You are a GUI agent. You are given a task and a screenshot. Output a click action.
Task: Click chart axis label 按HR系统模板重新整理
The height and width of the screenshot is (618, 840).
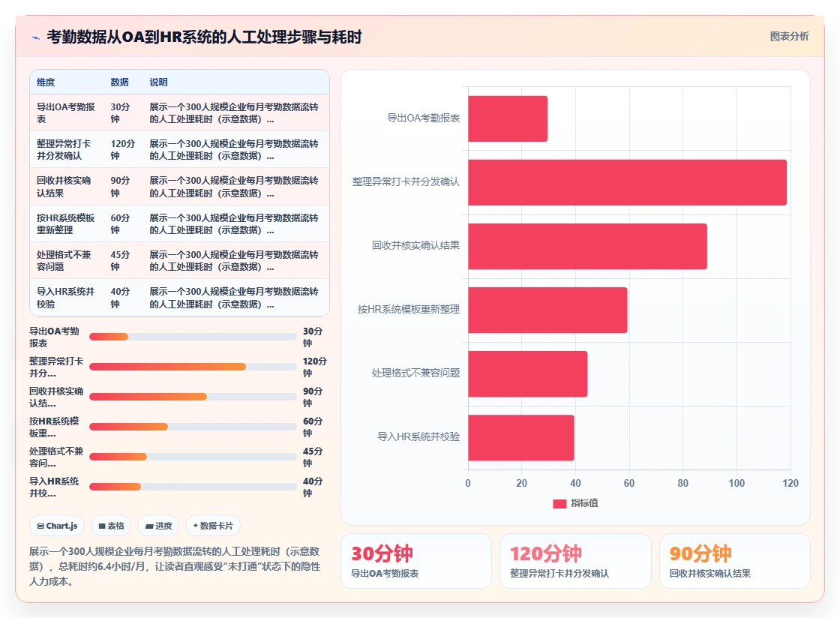(x=409, y=310)
